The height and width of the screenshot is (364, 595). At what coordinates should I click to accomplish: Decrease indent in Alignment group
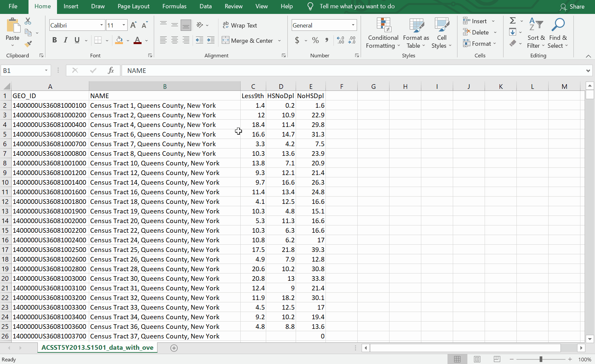(x=199, y=40)
